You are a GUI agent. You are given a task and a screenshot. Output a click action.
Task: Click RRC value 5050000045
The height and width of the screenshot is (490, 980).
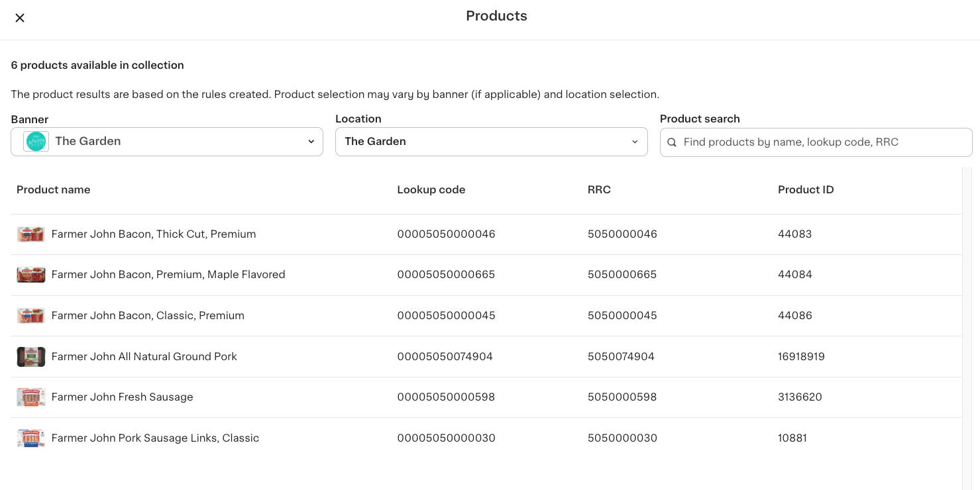pyautogui.click(x=622, y=316)
